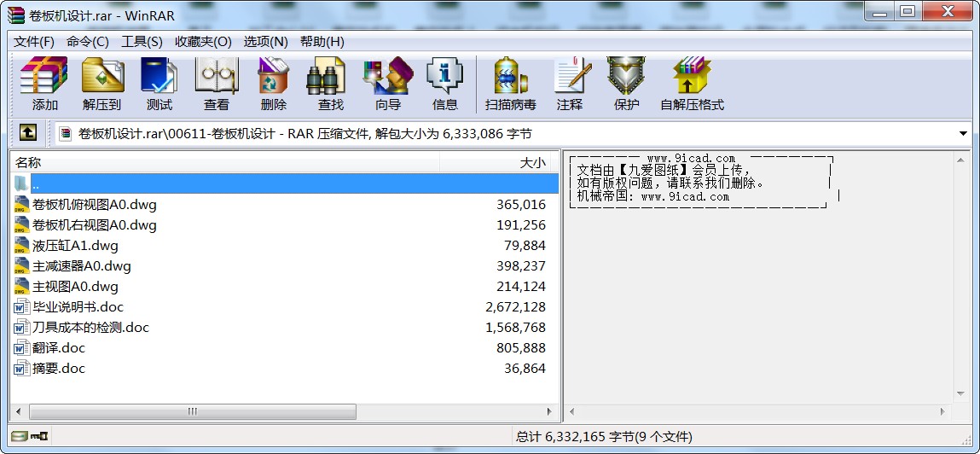
Task: Select the parent folder ".." entry
Action: [x=36, y=184]
